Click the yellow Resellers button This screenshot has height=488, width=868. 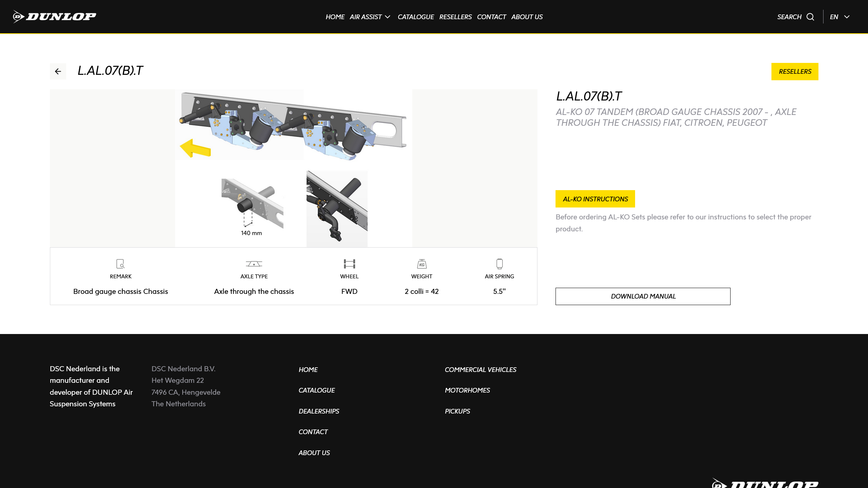(x=795, y=72)
